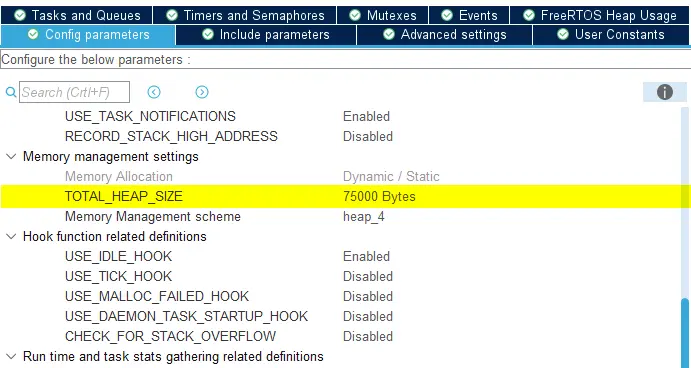
Task: Select the USE_TICK_HOOK parameter
Action: (x=119, y=276)
